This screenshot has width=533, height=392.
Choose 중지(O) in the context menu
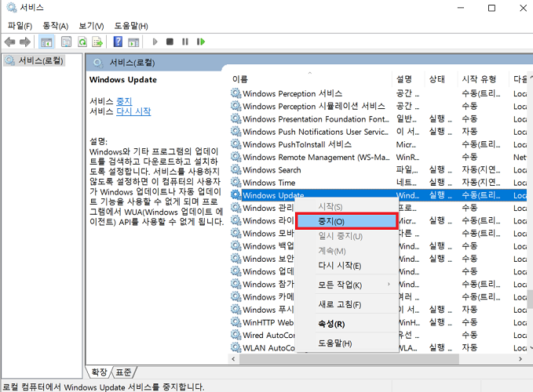tap(346, 221)
